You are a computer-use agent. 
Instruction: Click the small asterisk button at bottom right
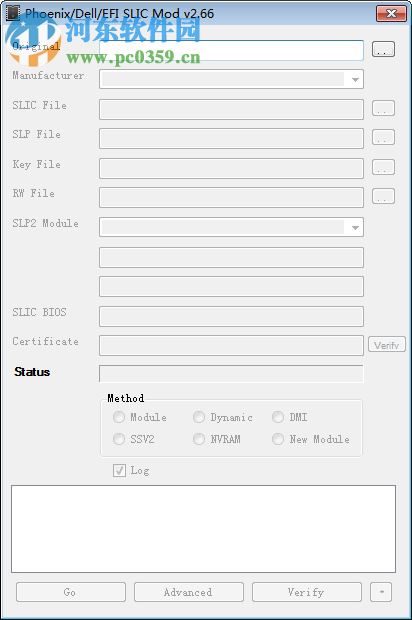click(x=381, y=592)
